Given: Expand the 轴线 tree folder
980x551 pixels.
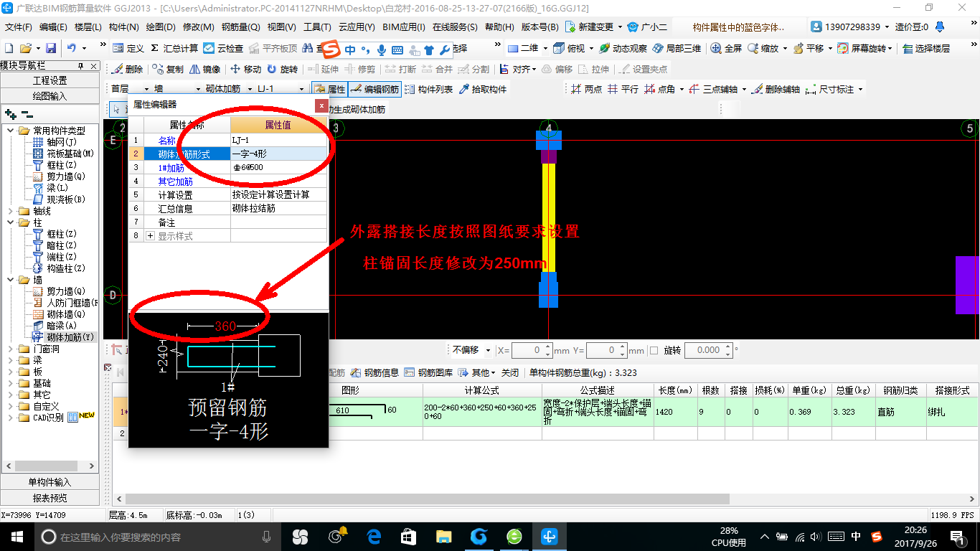Looking at the screenshot, I should point(10,211).
